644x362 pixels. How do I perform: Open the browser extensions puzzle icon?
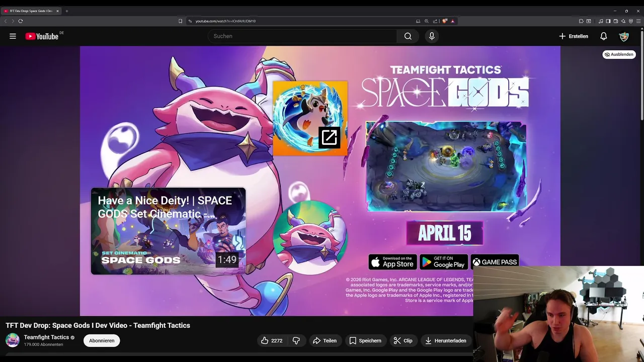(x=581, y=21)
